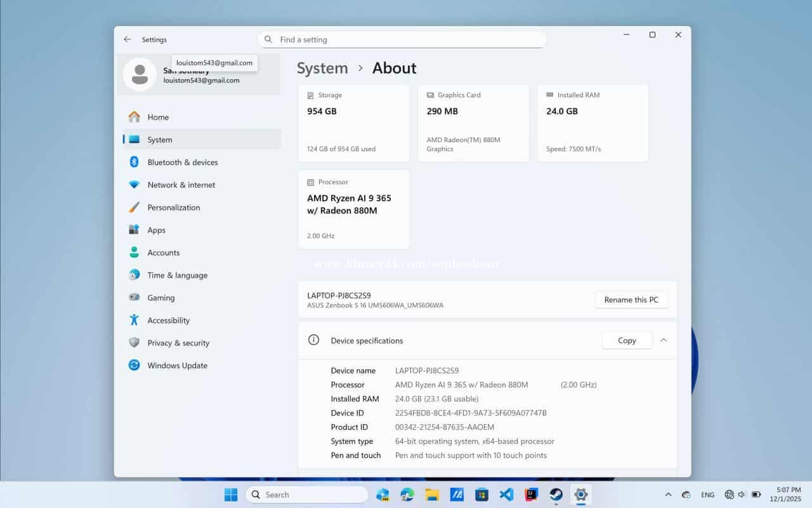Open Network & internet settings
The image size is (812, 508).
181,185
